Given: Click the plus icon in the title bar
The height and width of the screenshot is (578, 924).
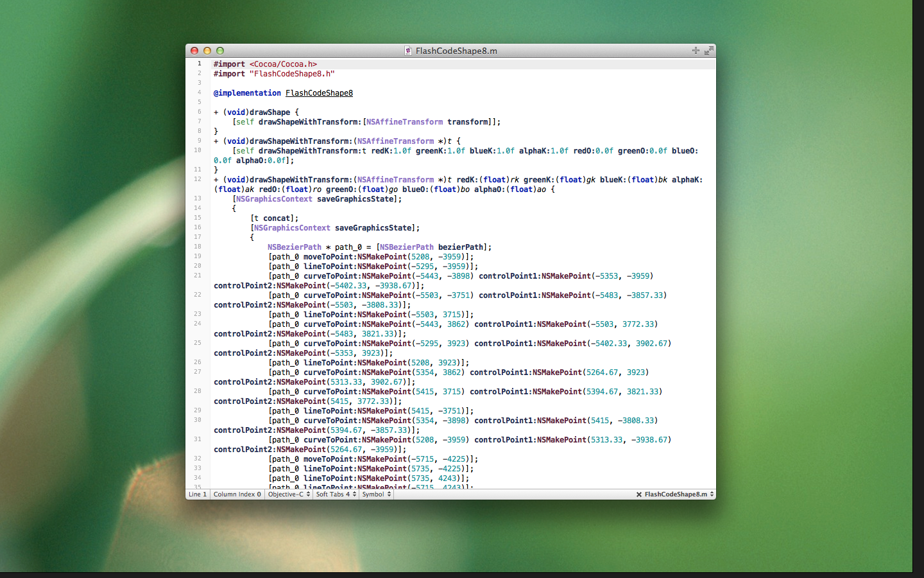Looking at the screenshot, I should click(696, 50).
